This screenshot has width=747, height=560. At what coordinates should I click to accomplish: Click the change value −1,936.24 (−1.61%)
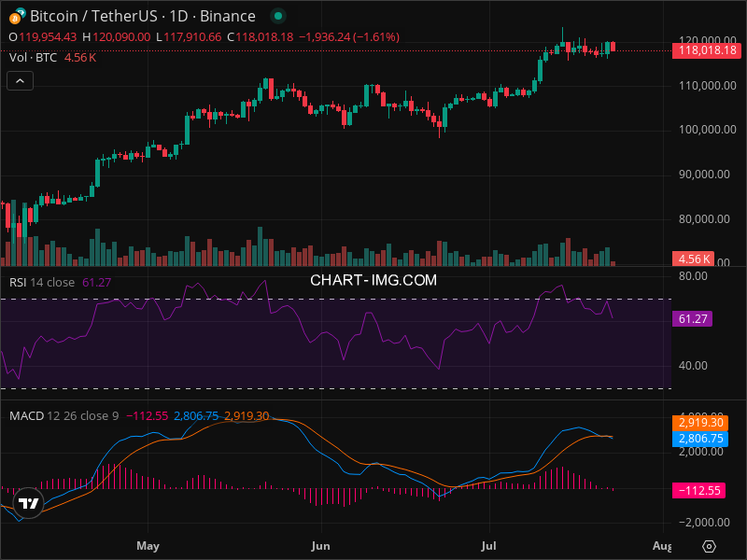pos(349,37)
